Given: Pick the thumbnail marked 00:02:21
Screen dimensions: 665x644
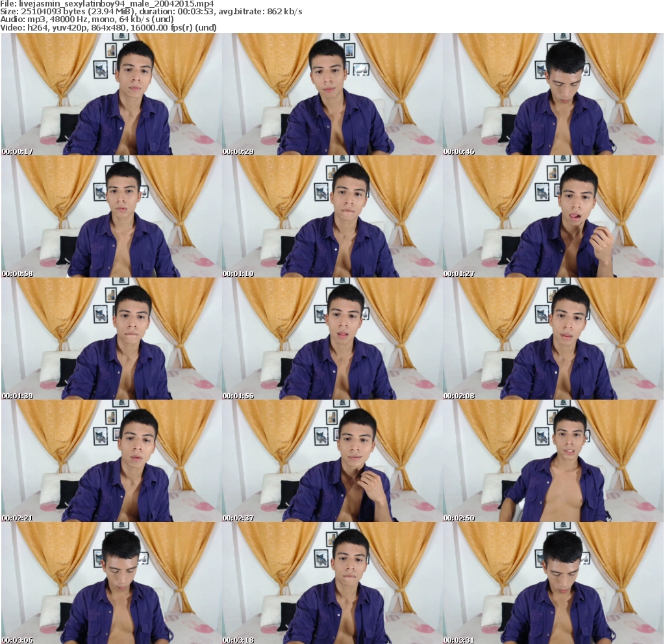Looking at the screenshot, I should point(111,461).
